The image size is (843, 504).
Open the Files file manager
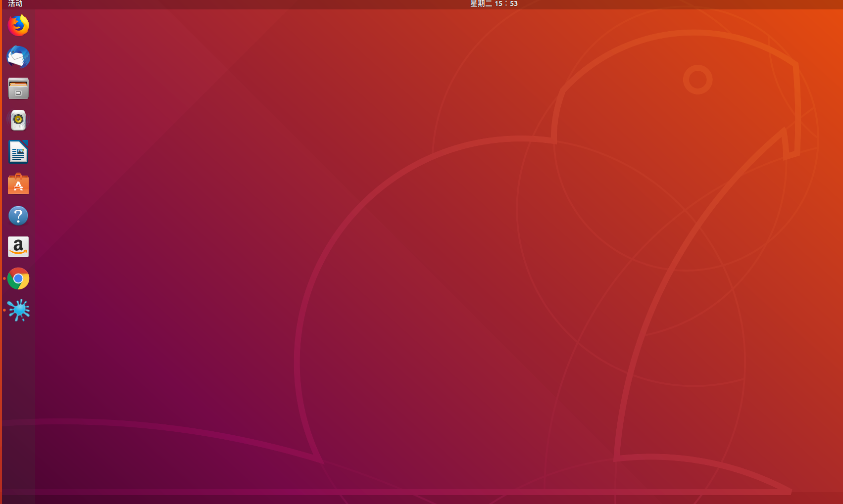[18, 88]
